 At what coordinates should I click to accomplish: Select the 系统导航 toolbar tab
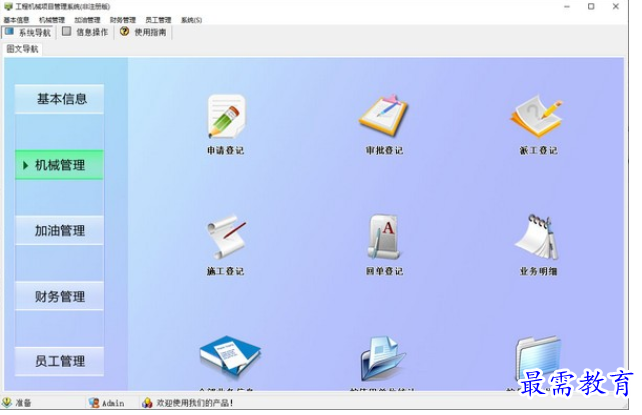28,32
